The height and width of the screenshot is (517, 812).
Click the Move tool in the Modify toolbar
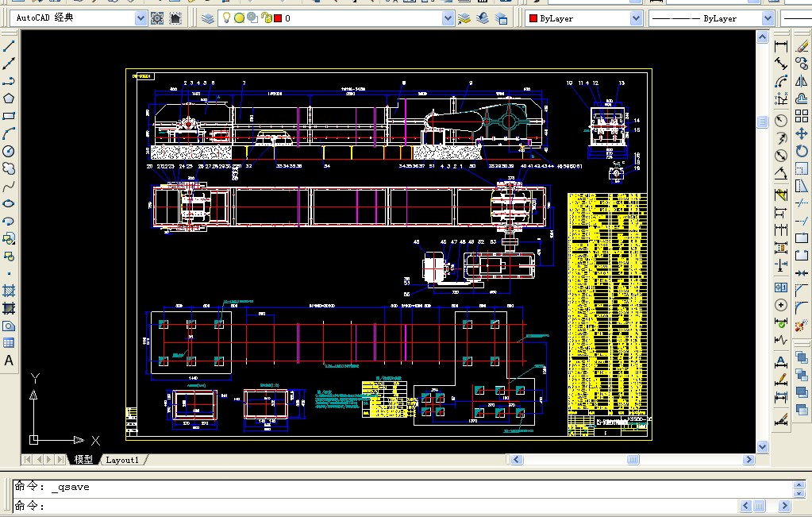tap(801, 133)
